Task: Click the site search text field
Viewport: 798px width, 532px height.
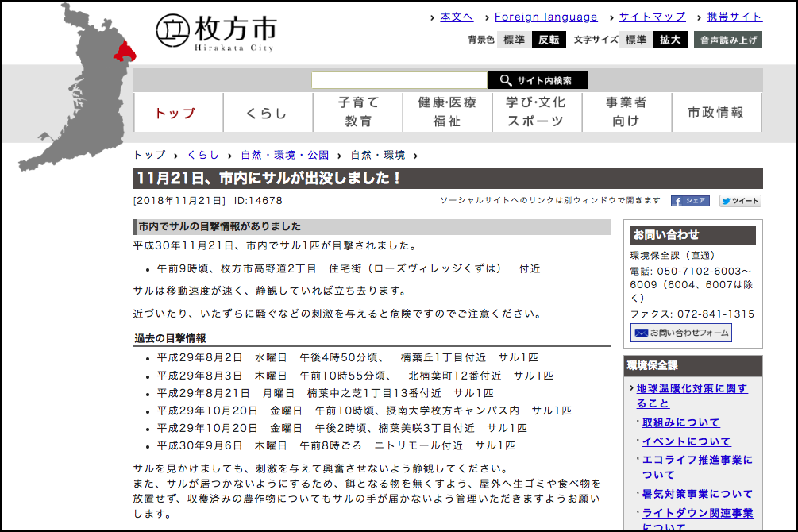Action: pos(399,80)
